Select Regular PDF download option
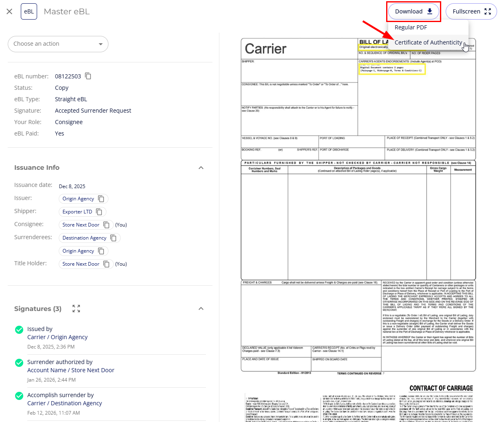 411,27
